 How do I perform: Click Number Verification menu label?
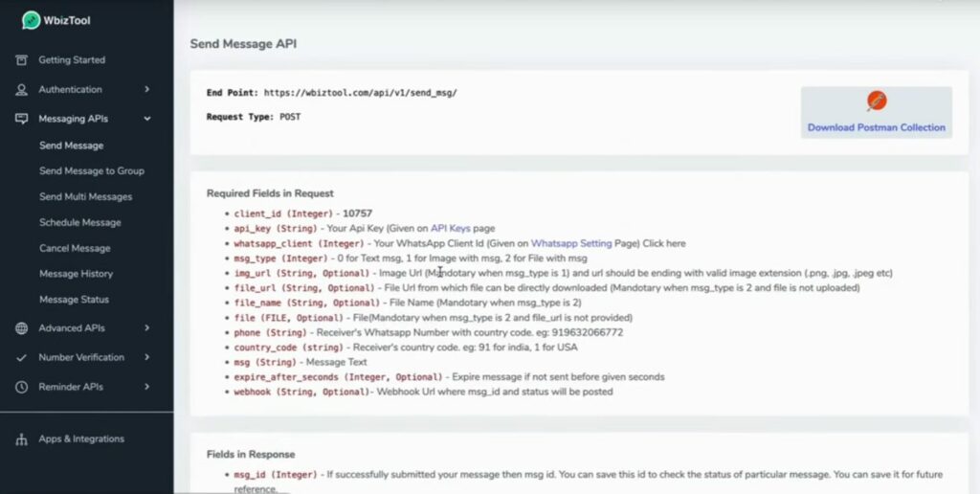pos(81,358)
